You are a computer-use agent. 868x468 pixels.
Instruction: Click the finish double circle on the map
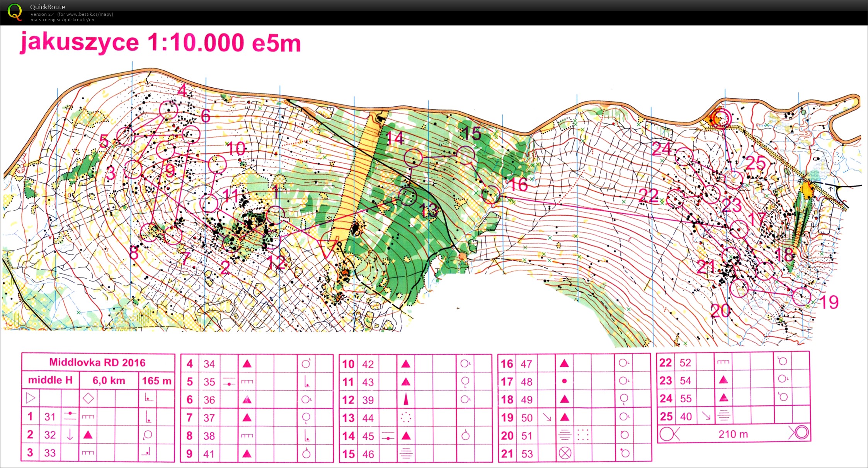point(721,118)
